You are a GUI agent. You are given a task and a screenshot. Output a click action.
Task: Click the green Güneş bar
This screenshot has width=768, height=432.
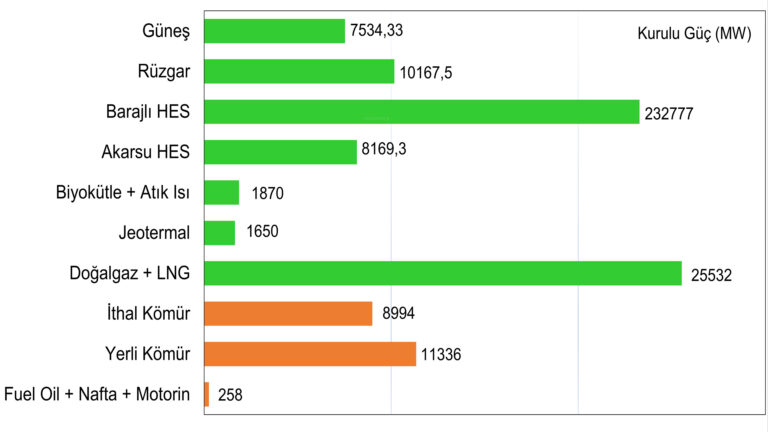point(274,31)
